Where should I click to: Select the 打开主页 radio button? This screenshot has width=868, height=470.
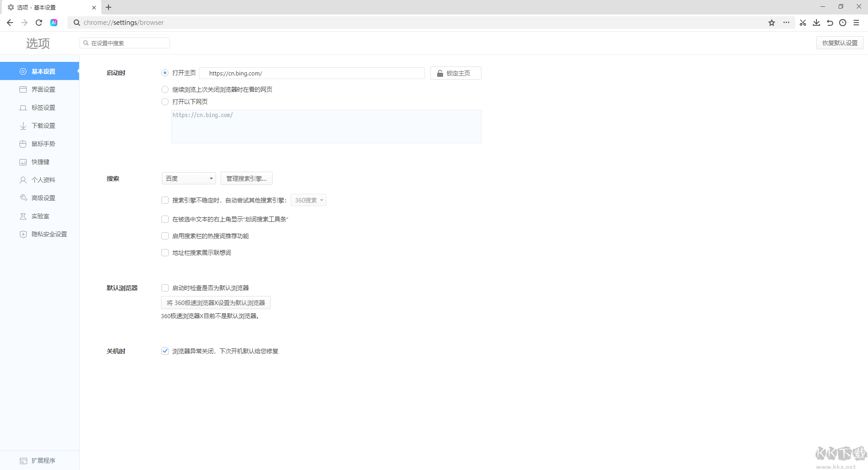click(165, 73)
